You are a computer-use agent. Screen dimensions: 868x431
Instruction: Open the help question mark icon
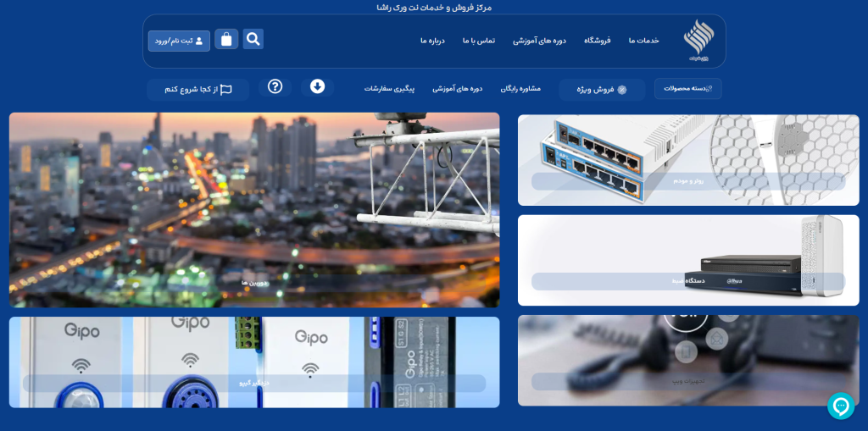275,86
